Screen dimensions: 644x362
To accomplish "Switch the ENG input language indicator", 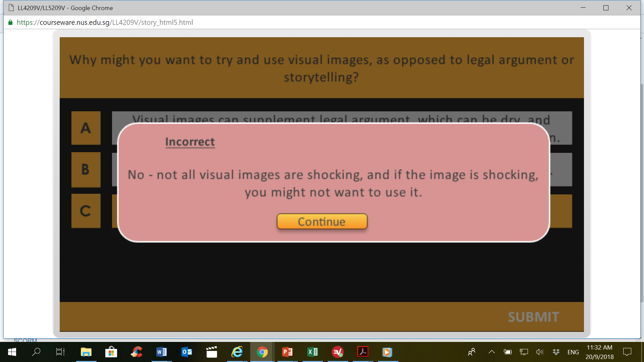I will pos(573,352).
